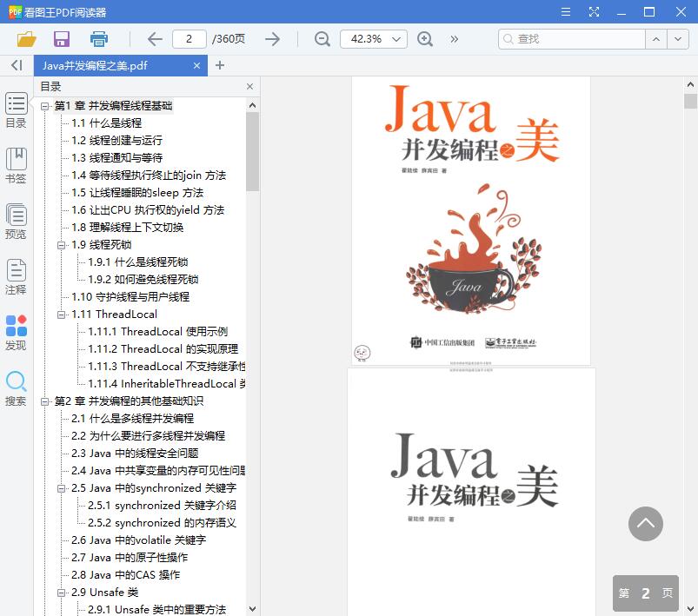Click the colored Java cover page
This screenshot has width=698, height=616.
(x=471, y=221)
